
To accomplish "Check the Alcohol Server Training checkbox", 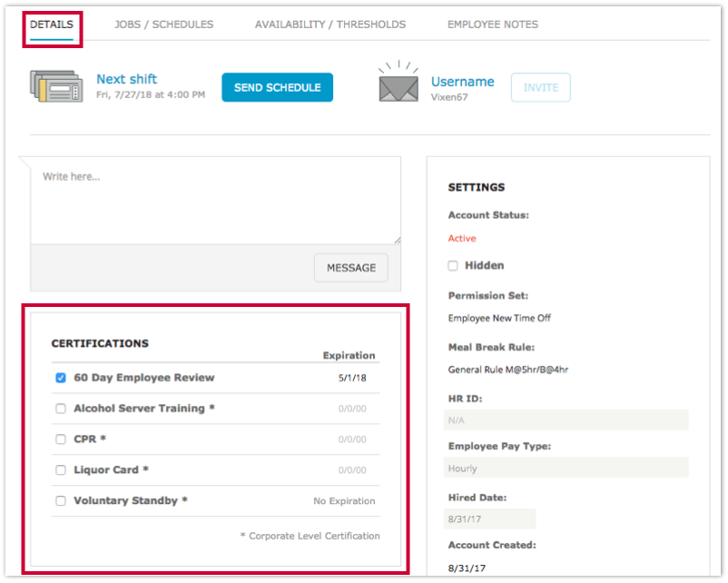I will [x=61, y=409].
